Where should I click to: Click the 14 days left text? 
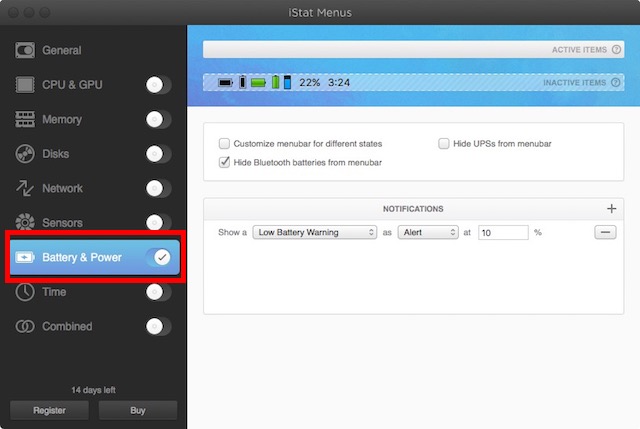pos(93,390)
